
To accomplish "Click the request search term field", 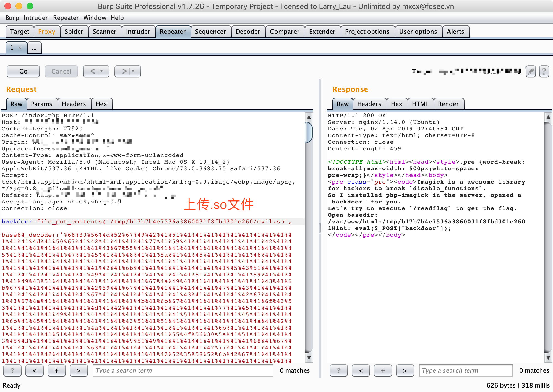I will [182, 371].
